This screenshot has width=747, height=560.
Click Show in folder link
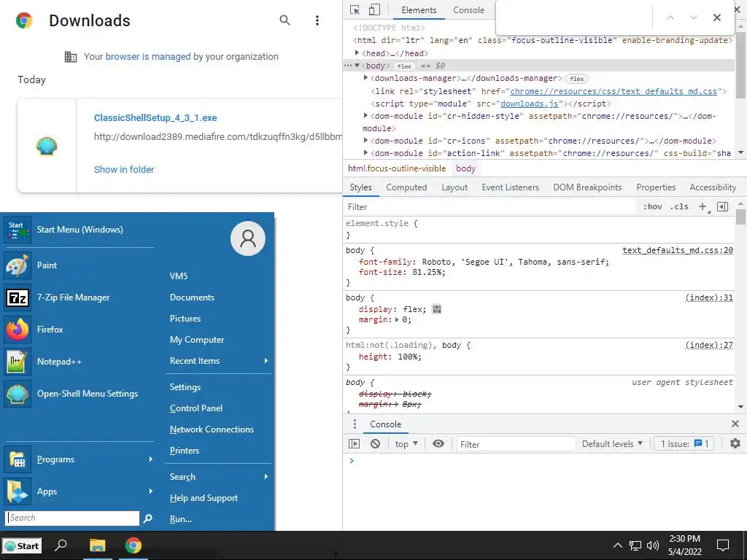pos(124,169)
